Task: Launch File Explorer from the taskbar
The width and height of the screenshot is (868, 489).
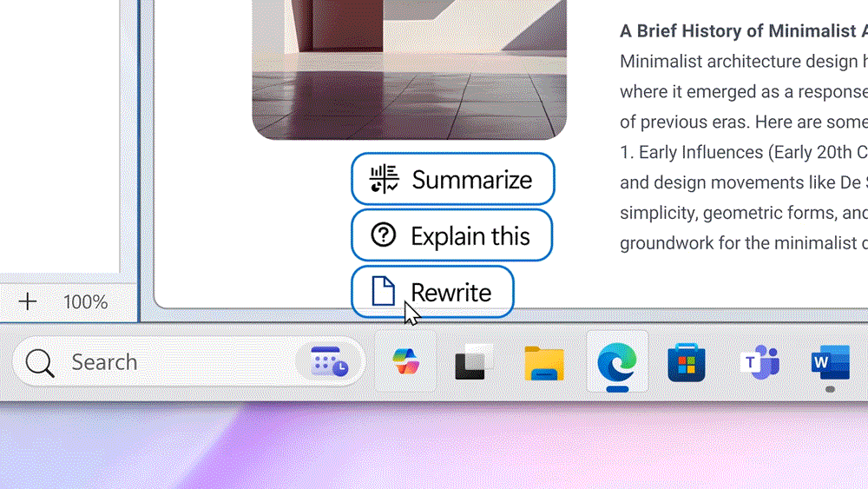Action: (x=544, y=363)
